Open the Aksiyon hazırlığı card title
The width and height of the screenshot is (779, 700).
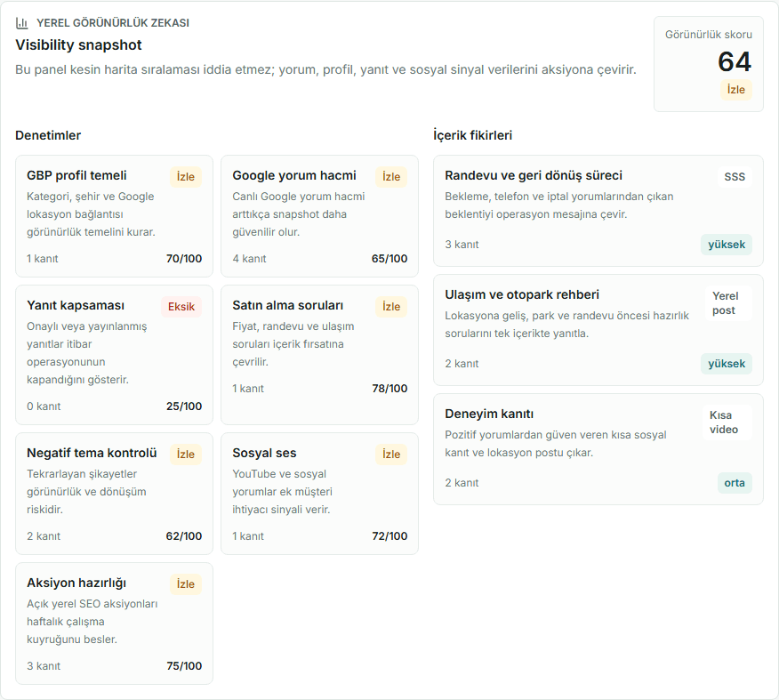point(76,583)
